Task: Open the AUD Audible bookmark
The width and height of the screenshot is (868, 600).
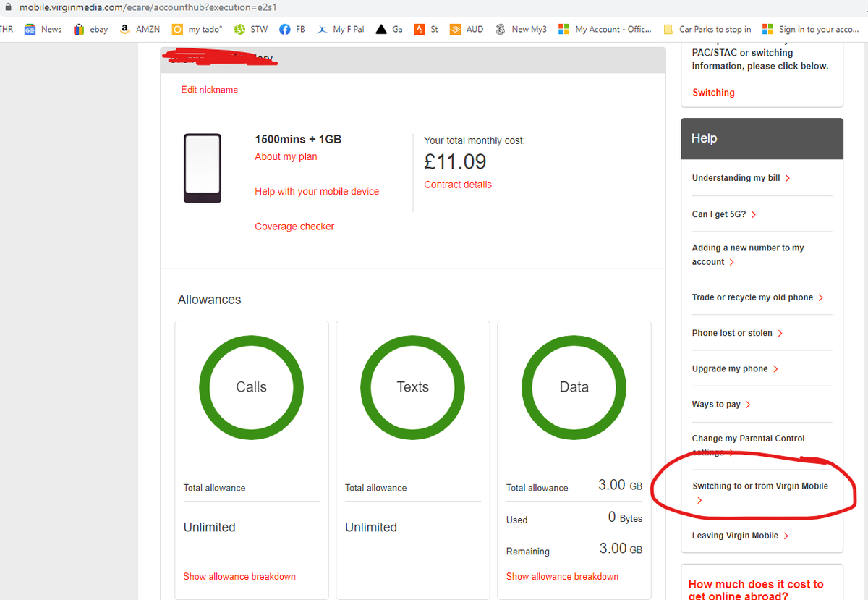Action: click(467, 30)
